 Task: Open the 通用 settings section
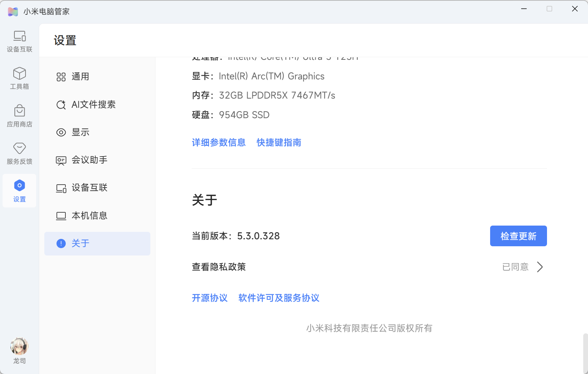(97, 77)
